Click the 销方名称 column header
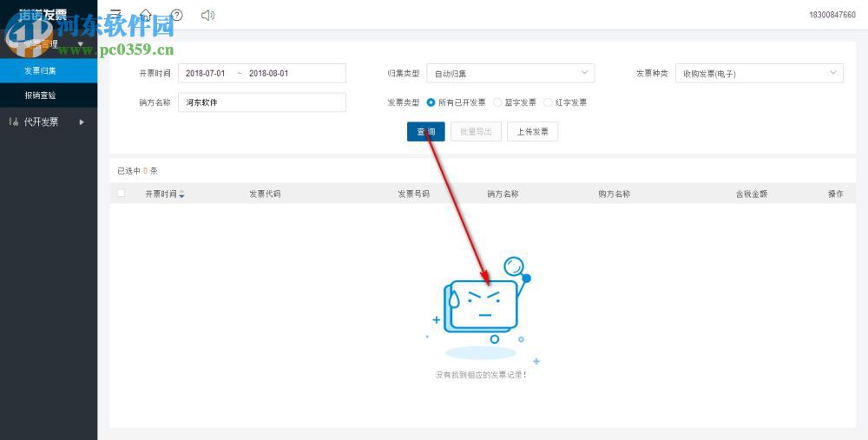The width and height of the screenshot is (868, 440). [503, 194]
